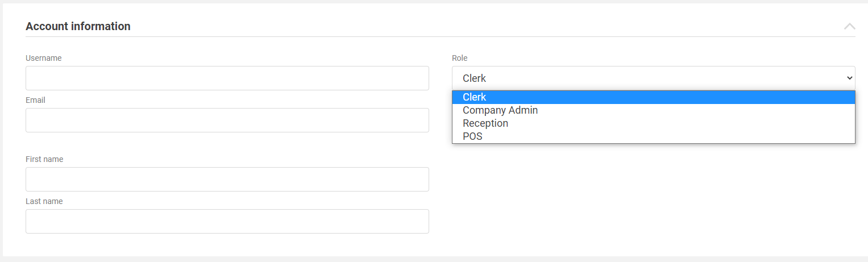Click the Username input field
This screenshot has width=868, height=262.
(x=227, y=78)
